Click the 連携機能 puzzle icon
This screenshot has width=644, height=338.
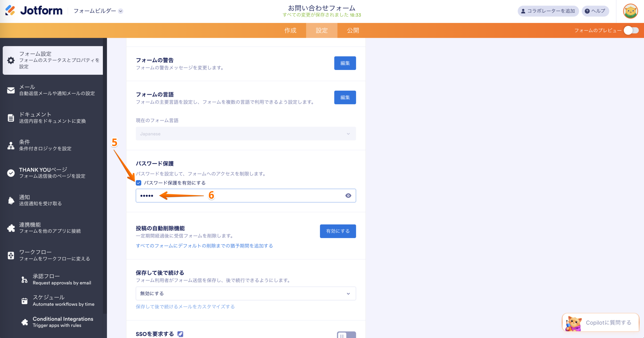click(11, 228)
